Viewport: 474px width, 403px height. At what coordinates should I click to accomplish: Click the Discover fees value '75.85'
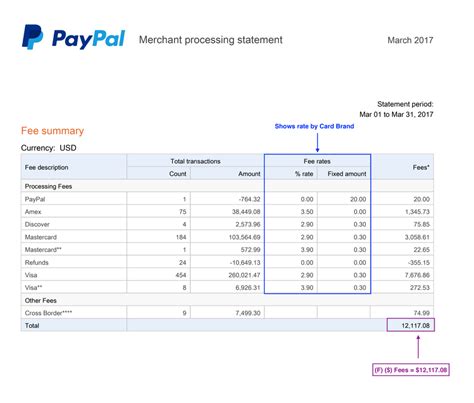pos(421,224)
